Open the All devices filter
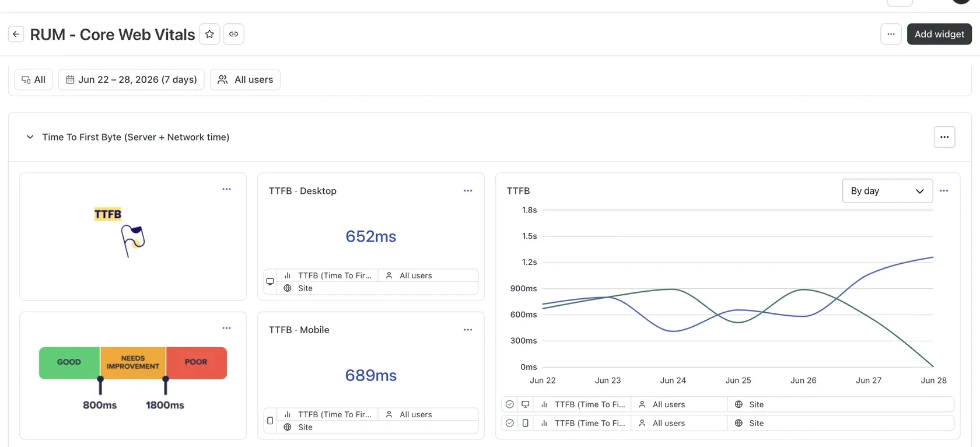 click(33, 79)
